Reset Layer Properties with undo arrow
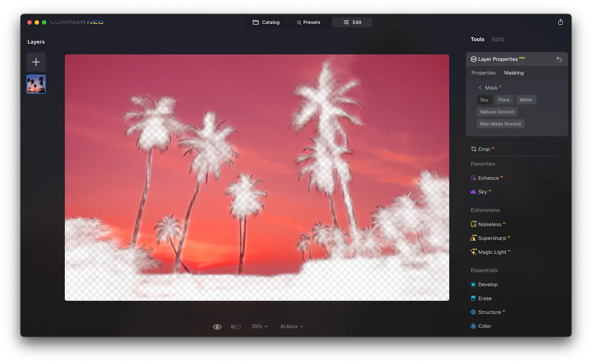Image resolution: width=592 pixels, height=364 pixels. pos(559,59)
